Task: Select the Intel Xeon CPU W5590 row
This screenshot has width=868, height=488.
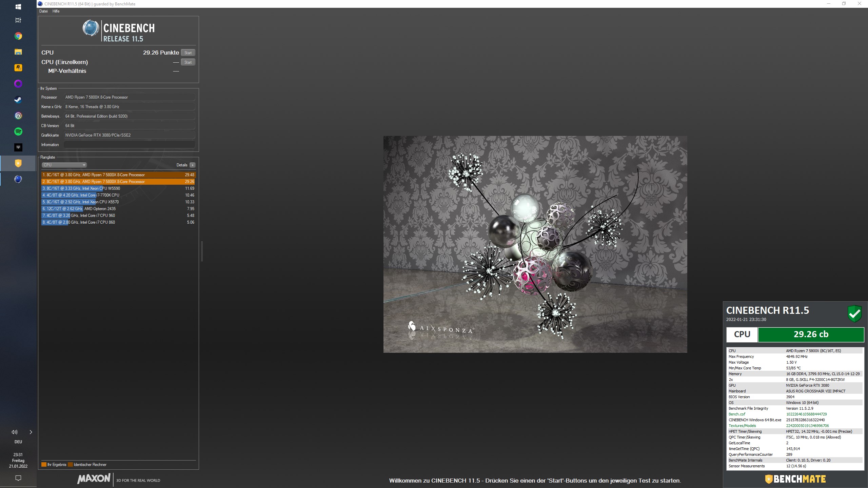Action: click(118, 188)
